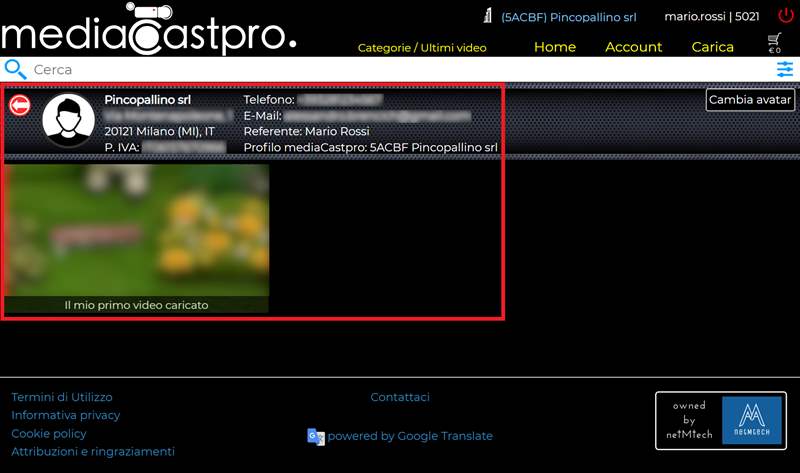
Task: Click the Contattaci link
Action: (x=400, y=397)
